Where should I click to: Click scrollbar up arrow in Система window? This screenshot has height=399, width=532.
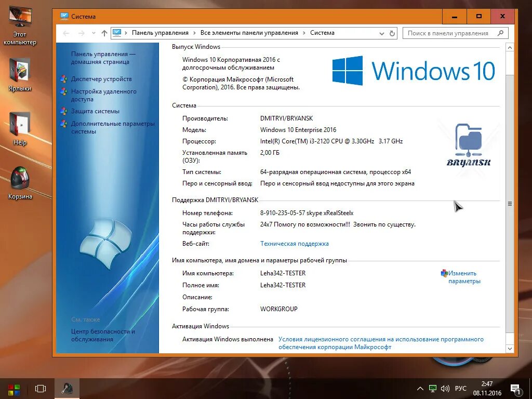pyautogui.click(x=510, y=48)
